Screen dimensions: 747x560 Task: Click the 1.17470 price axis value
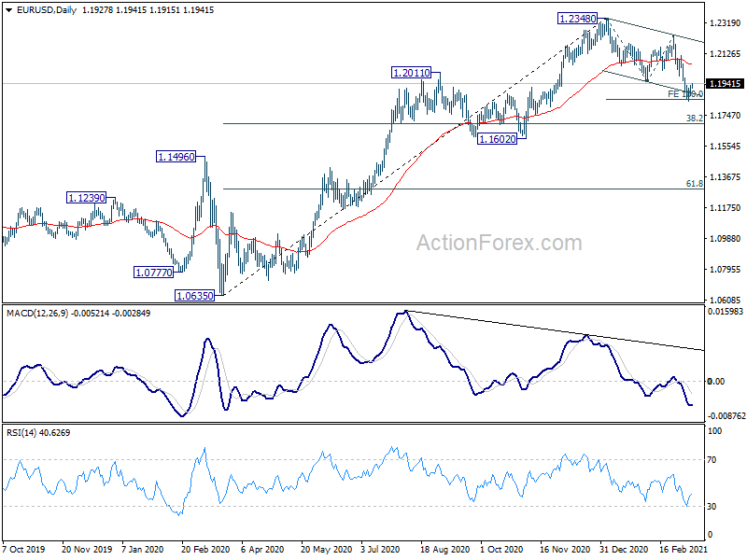point(726,115)
